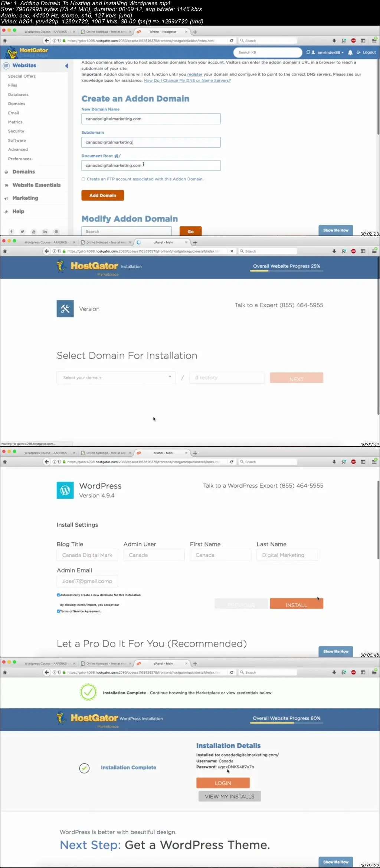Click the New Domain Name input field
380x868 pixels.
click(151, 119)
